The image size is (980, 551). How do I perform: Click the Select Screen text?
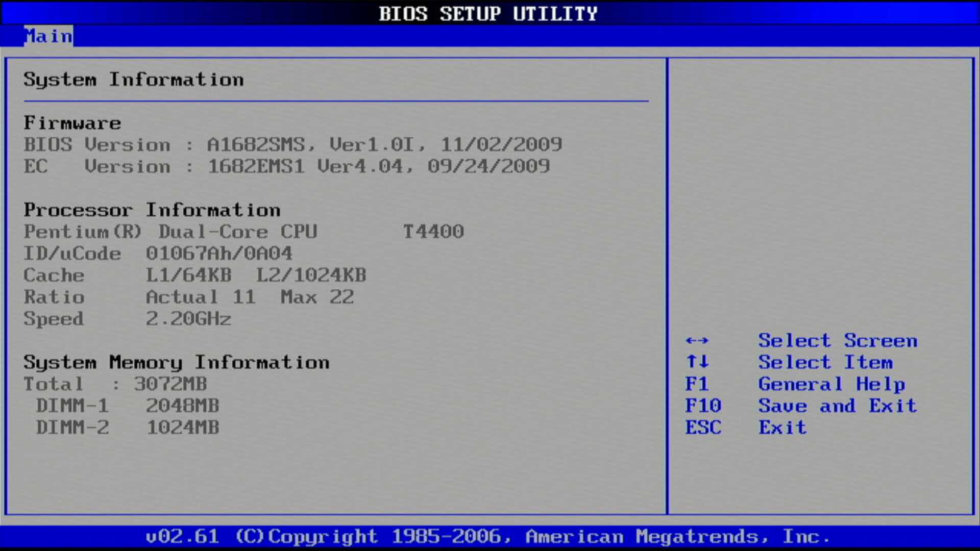click(837, 341)
